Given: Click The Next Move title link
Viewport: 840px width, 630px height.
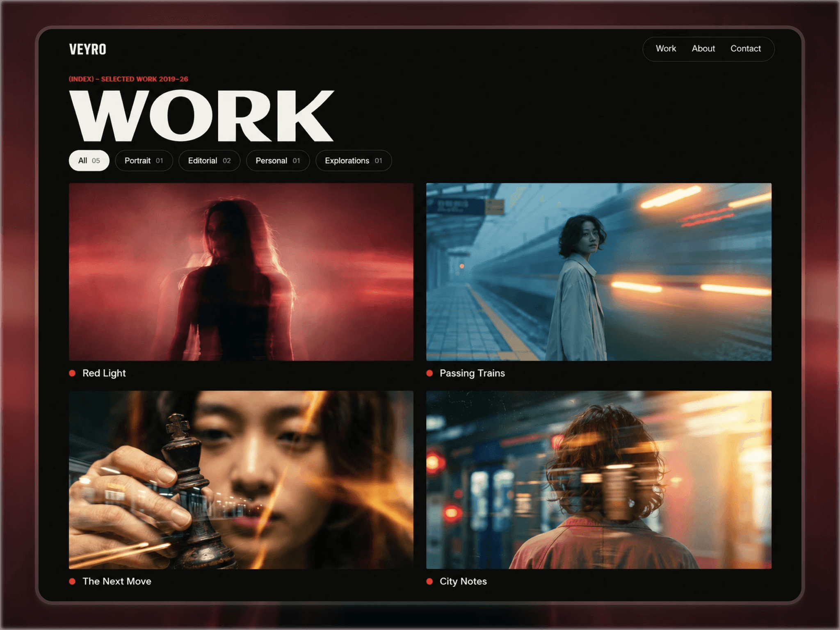Looking at the screenshot, I should [117, 581].
